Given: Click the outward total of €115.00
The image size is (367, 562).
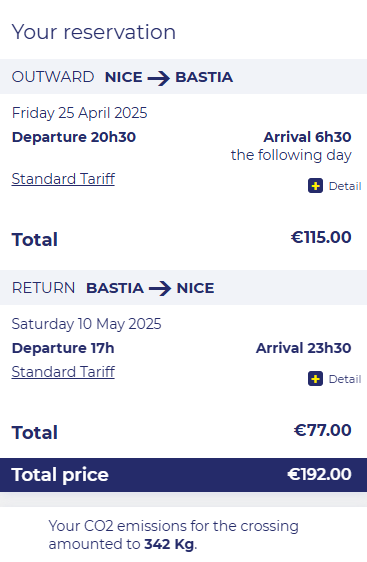Looking at the screenshot, I should (x=321, y=237).
